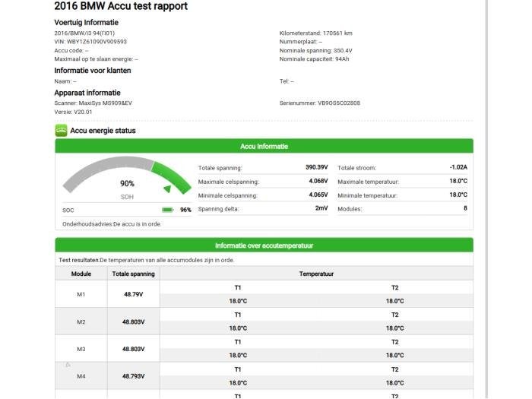Click the Naam field line
This screenshot has height=399, width=532.
(65, 81)
